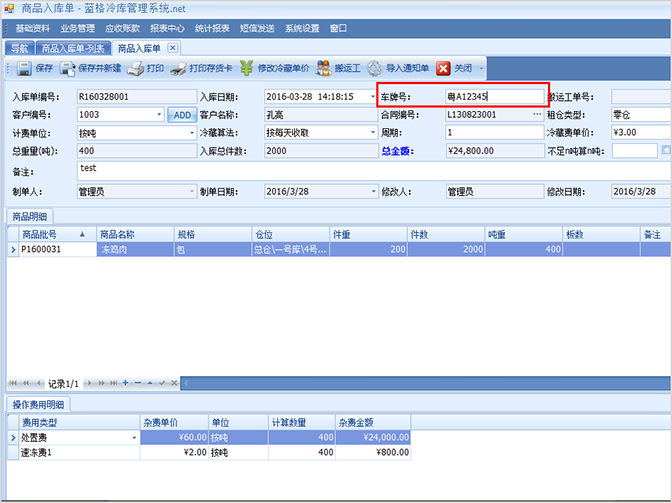Click the 件数 column header
Viewport: 672px width, 503px height.
pyautogui.click(x=446, y=234)
